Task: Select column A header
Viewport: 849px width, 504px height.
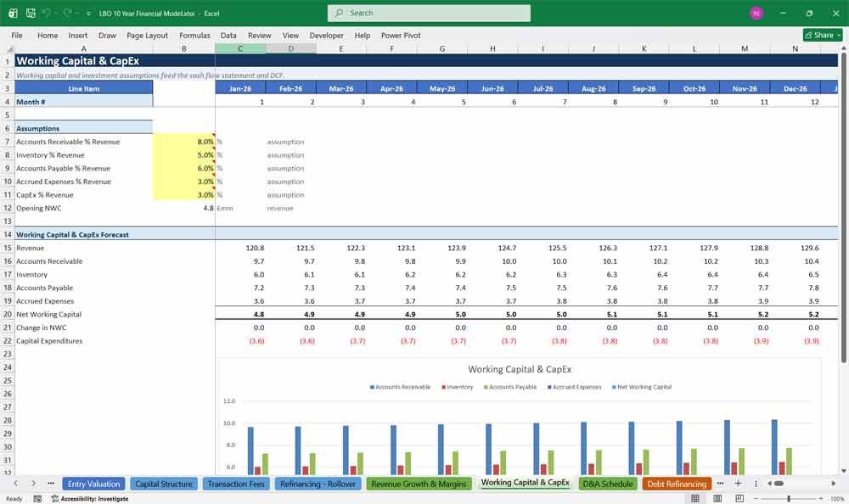Action: click(84, 48)
